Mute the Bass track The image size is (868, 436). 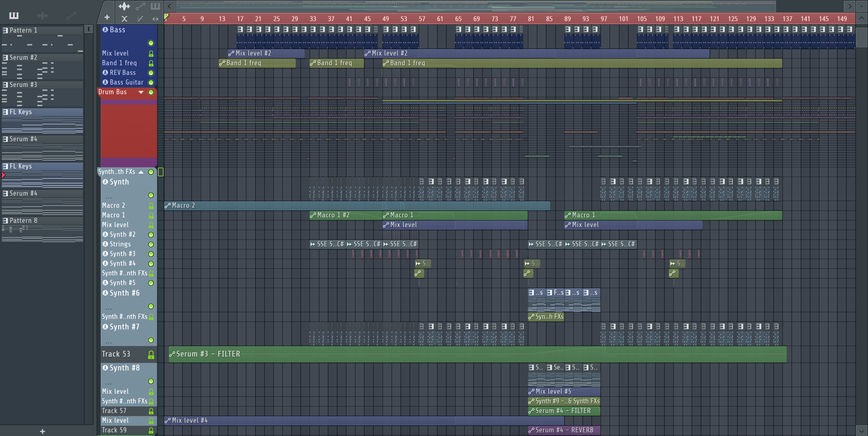[x=151, y=43]
